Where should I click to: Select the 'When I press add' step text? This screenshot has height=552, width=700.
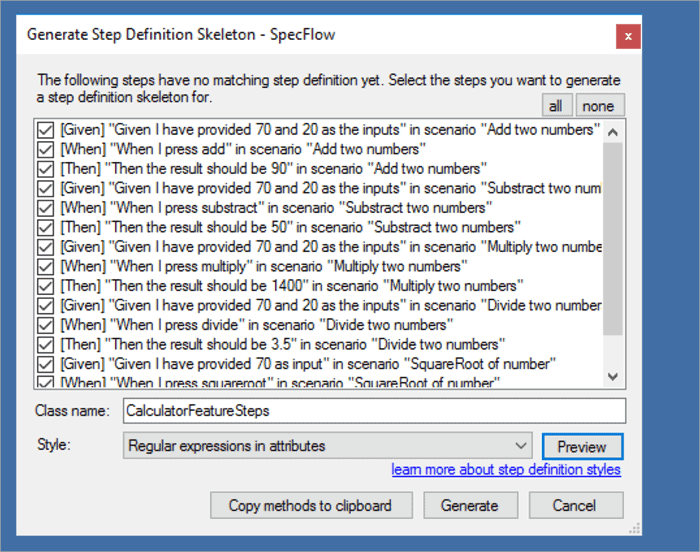tap(243, 149)
